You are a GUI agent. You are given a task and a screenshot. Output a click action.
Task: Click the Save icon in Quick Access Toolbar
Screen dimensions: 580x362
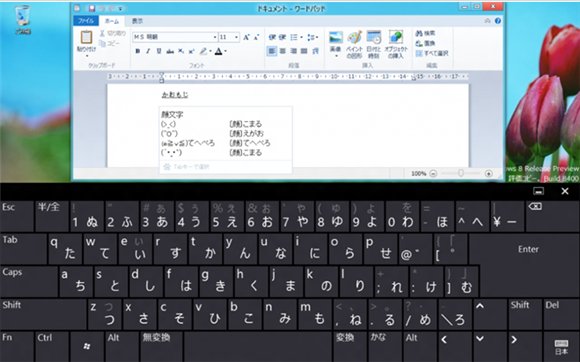pyautogui.click(x=91, y=8)
